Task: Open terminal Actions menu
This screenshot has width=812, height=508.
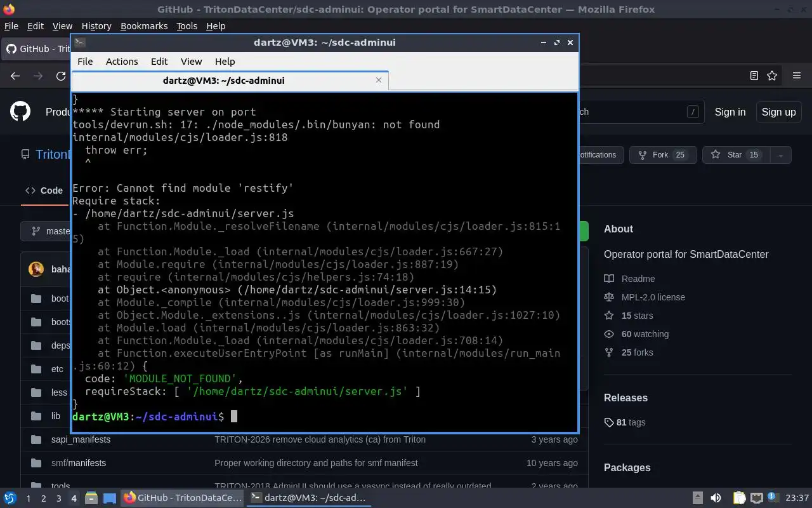Action: pyautogui.click(x=122, y=62)
